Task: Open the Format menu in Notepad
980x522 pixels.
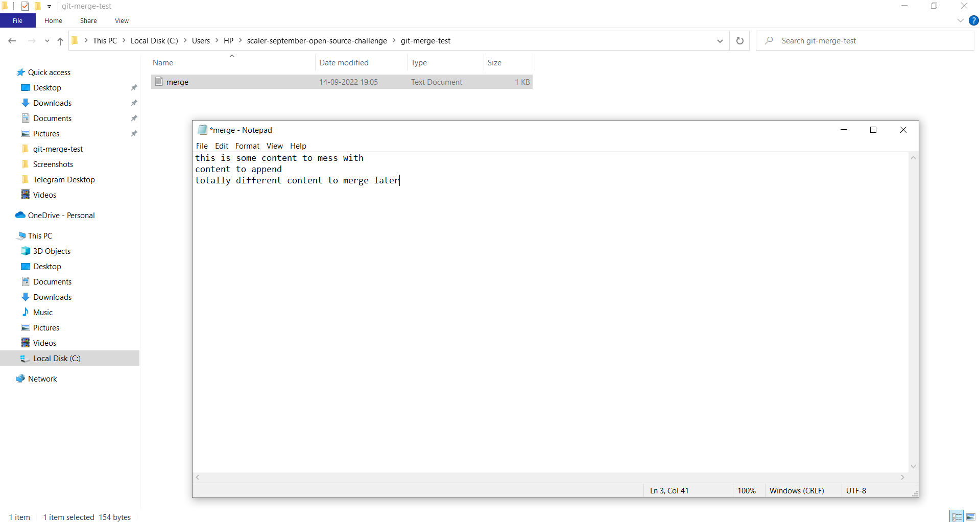Action: point(247,146)
